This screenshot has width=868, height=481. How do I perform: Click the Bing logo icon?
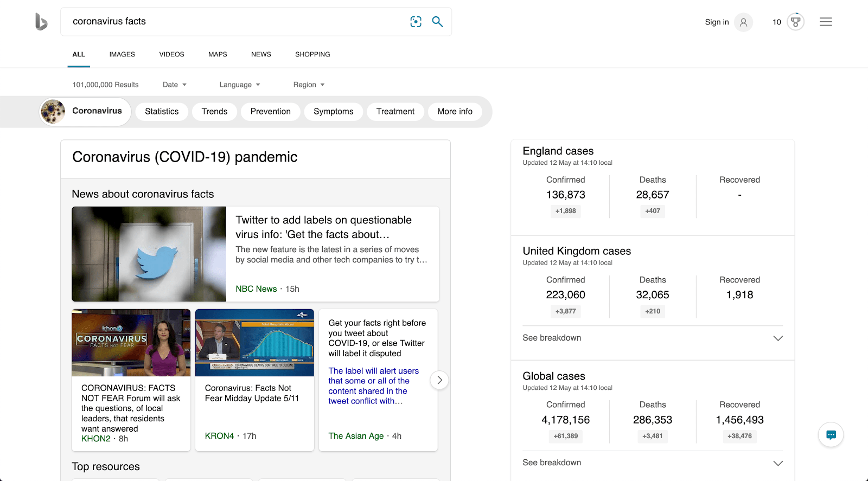(x=41, y=22)
